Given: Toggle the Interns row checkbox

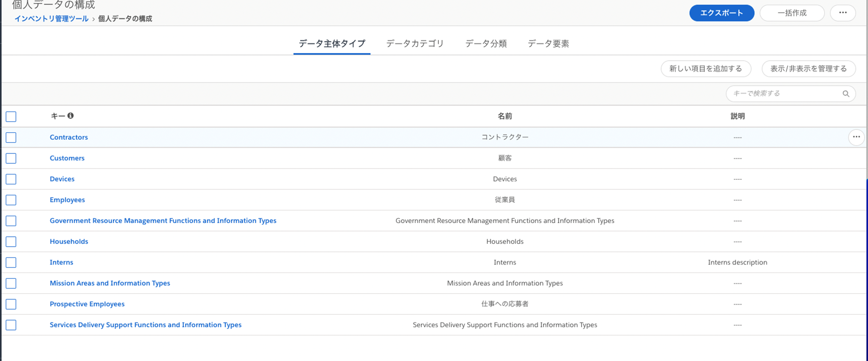Looking at the screenshot, I should tap(11, 263).
